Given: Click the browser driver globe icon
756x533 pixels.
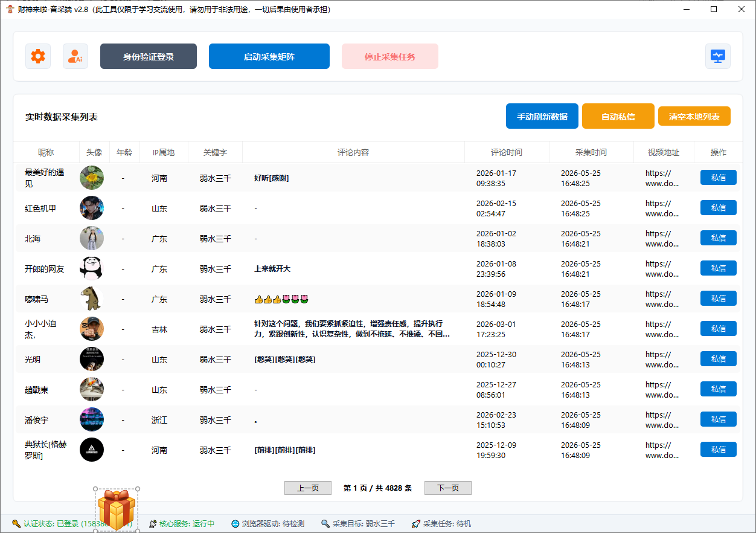Looking at the screenshot, I should pyautogui.click(x=235, y=523).
